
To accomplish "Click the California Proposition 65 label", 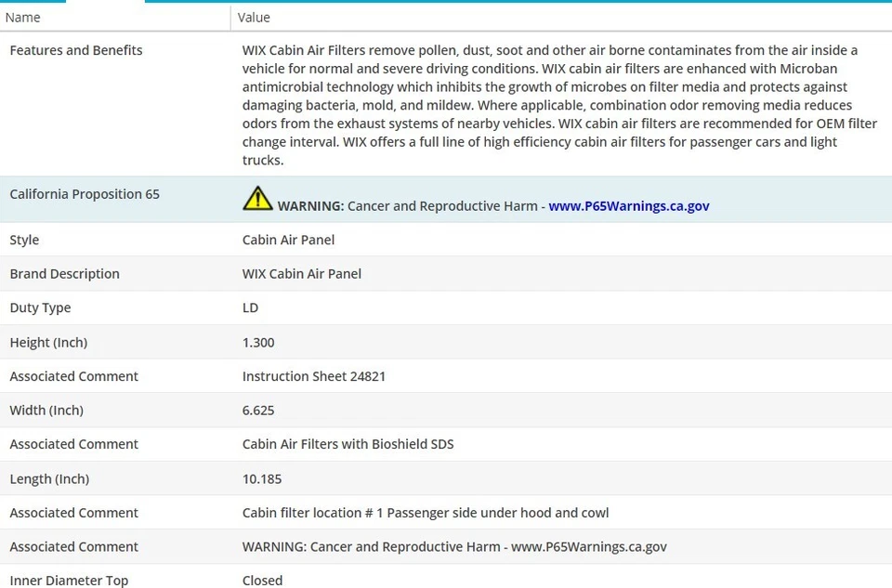I will [x=85, y=194].
